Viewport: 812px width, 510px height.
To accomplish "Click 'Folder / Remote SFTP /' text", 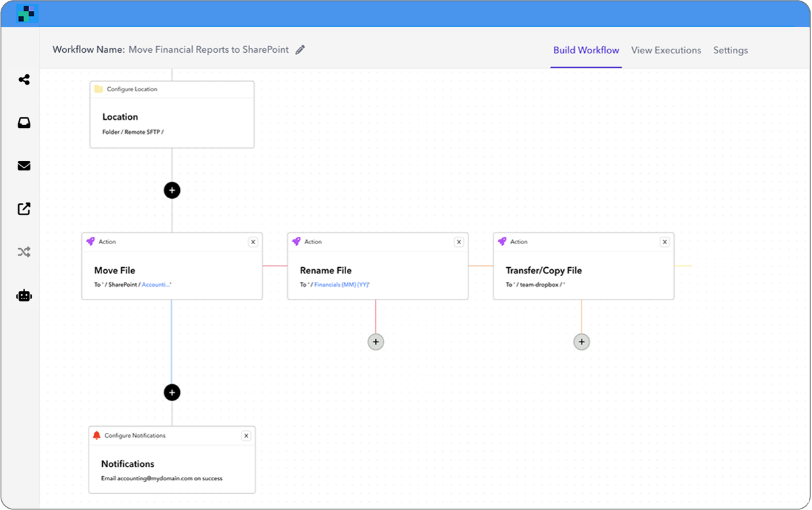I will 133,132.
